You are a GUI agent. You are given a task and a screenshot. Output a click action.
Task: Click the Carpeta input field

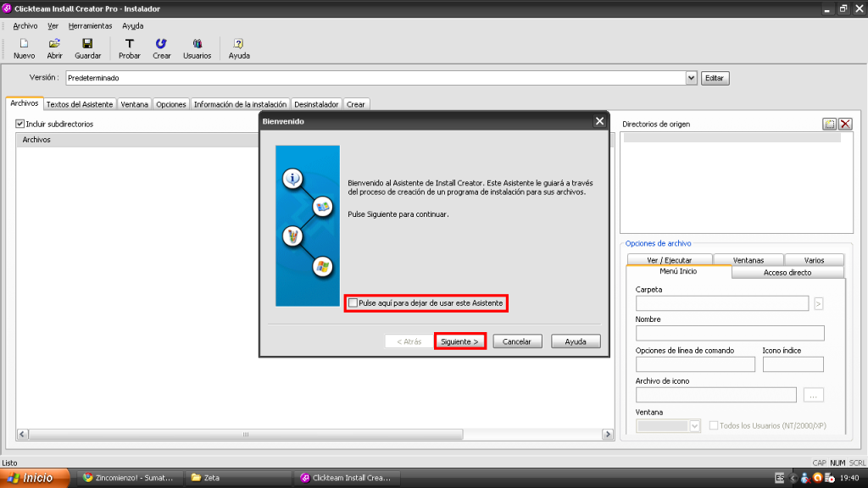coord(722,303)
